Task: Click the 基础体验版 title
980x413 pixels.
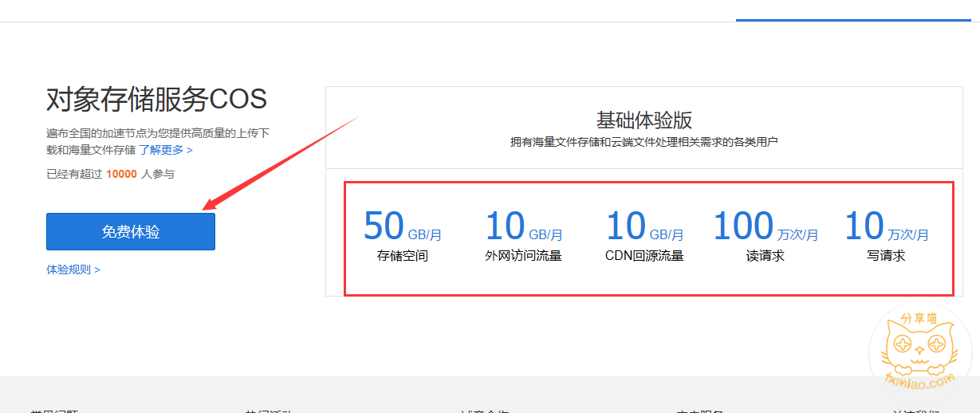Action: point(644,120)
